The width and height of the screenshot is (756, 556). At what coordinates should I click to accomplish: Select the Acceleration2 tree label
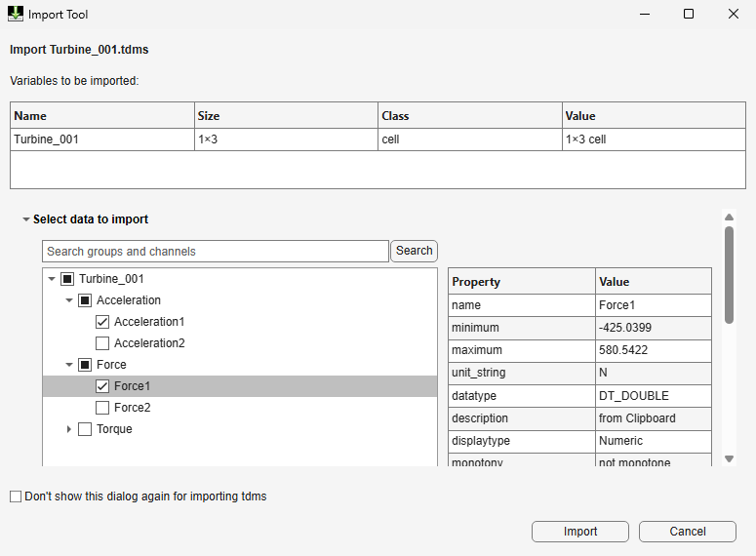149,343
